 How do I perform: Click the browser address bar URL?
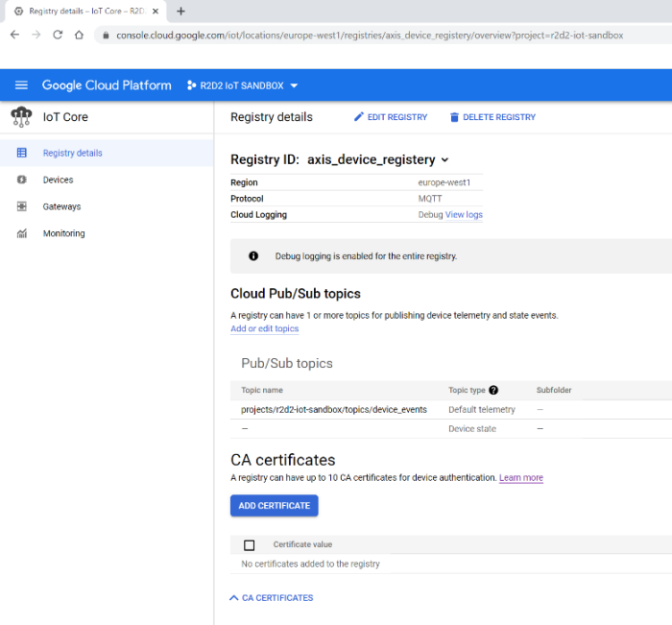[x=370, y=36]
